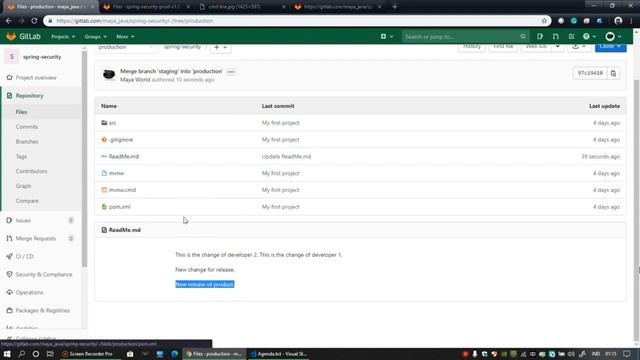Open ReadMe.md in the file list
The width and height of the screenshot is (640, 360).
point(124,156)
